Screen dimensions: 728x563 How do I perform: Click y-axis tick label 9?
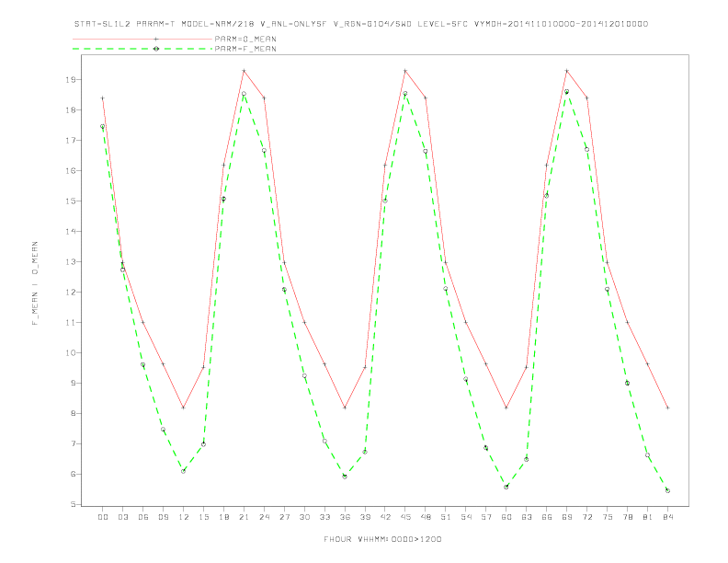(x=73, y=384)
